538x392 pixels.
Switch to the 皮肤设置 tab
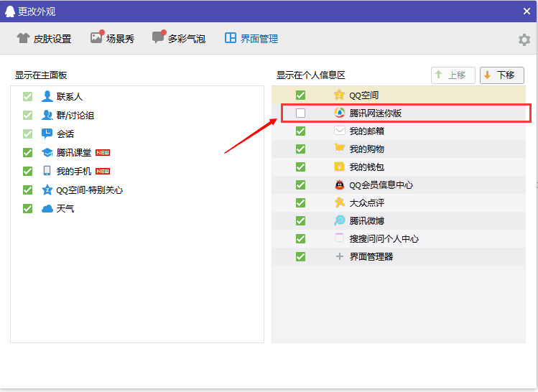pyautogui.click(x=44, y=39)
